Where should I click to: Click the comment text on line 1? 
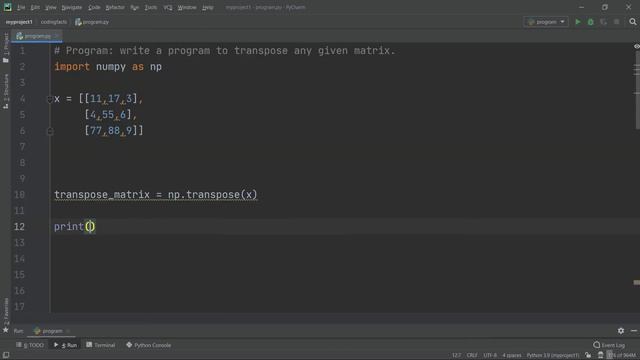pos(225,51)
